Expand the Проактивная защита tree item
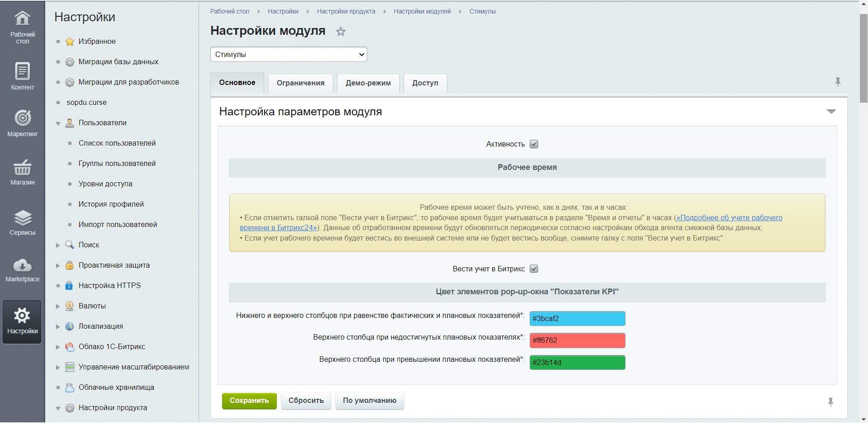 pyautogui.click(x=58, y=265)
